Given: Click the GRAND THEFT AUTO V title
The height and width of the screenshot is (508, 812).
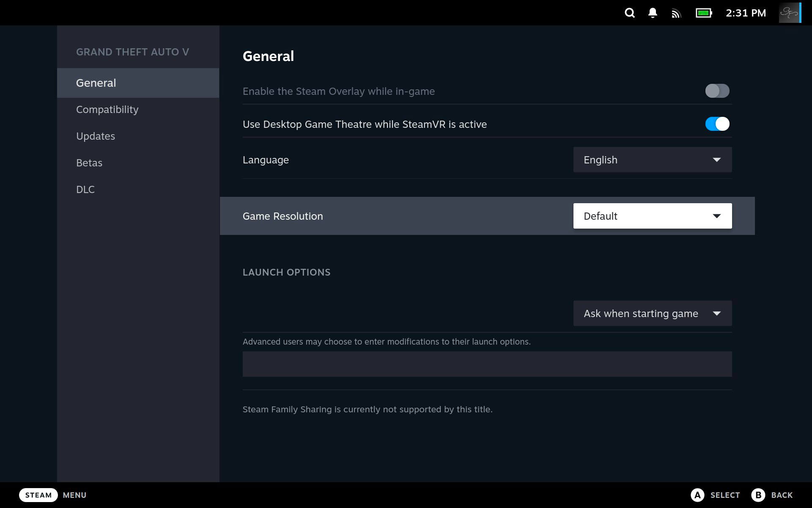Looking at the screenshot, I should (132, 52).
